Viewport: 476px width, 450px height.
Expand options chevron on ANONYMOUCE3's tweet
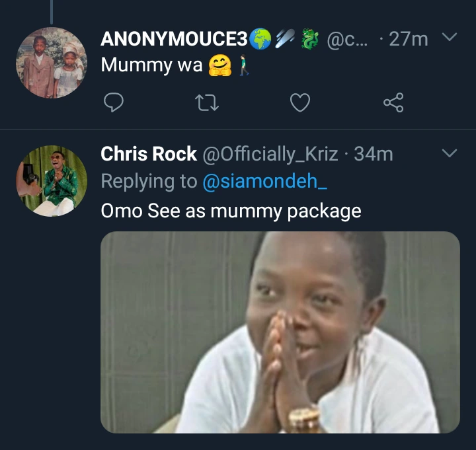pos(449,38)
